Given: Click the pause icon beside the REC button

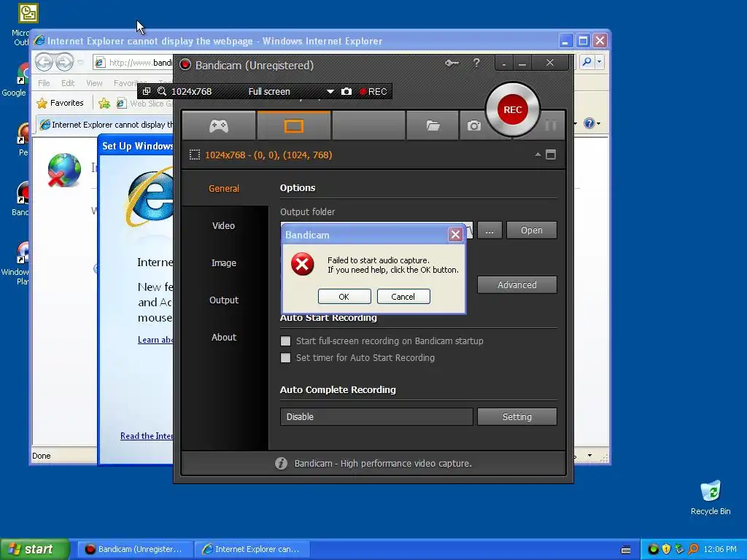Looking at the screenshot, I should pos(551,125).
